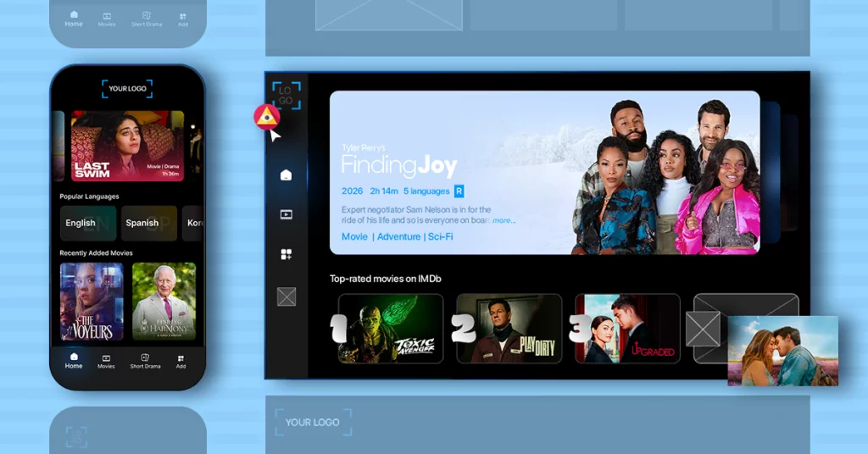Open the Toxic Avenger movie thumbnail
868x454 pixels.
(391, 329)
